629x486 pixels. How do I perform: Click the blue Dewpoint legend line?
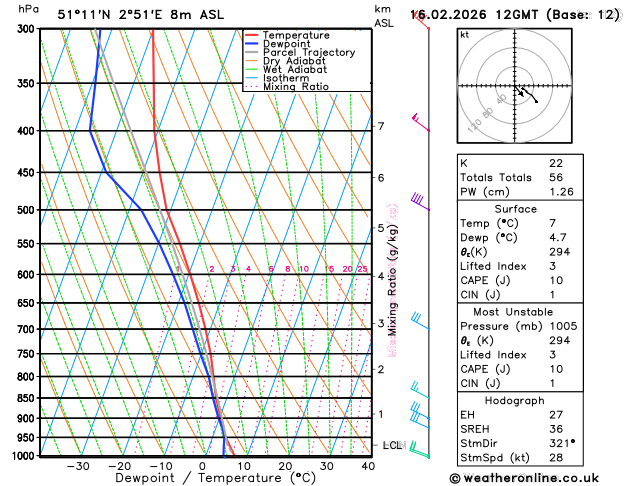251,44
